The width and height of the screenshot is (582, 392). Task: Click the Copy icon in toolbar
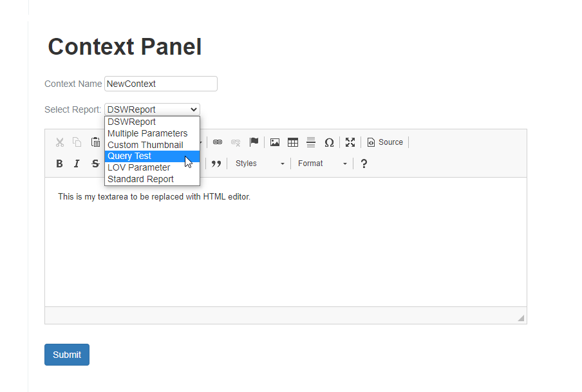click(x=77, y=142)
